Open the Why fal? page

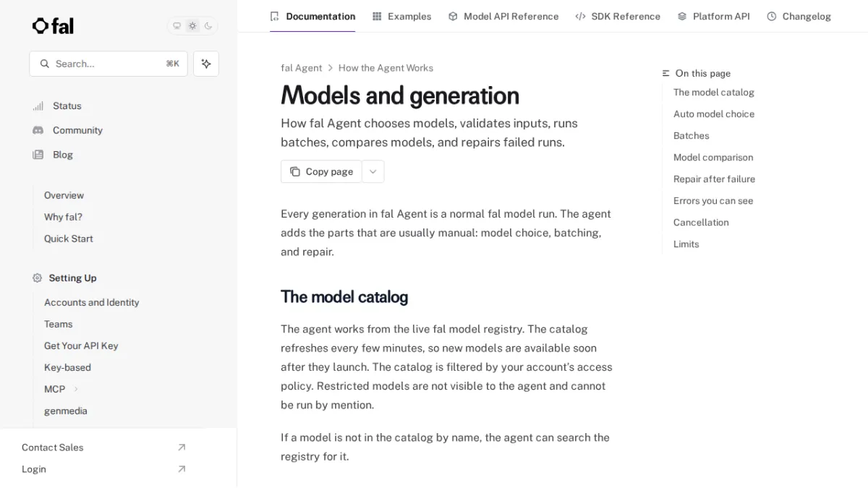click(63, 217)
